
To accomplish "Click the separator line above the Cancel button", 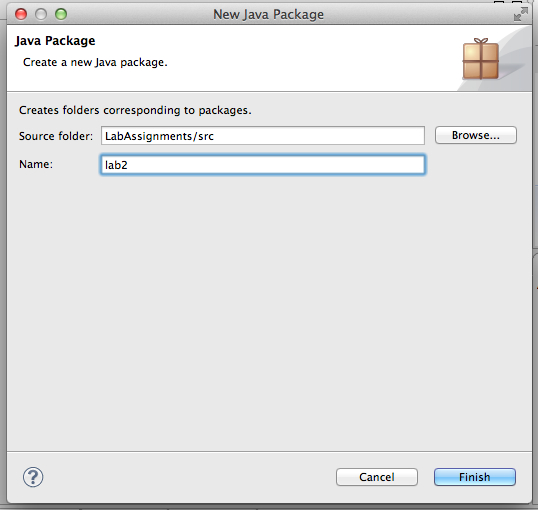I will (269, 451).
